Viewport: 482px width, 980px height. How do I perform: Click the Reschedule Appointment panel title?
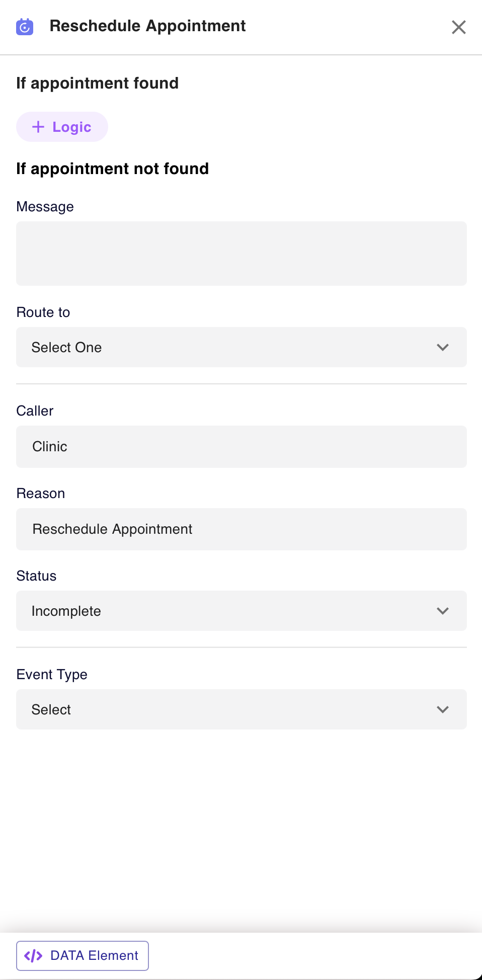pos(147,26)
